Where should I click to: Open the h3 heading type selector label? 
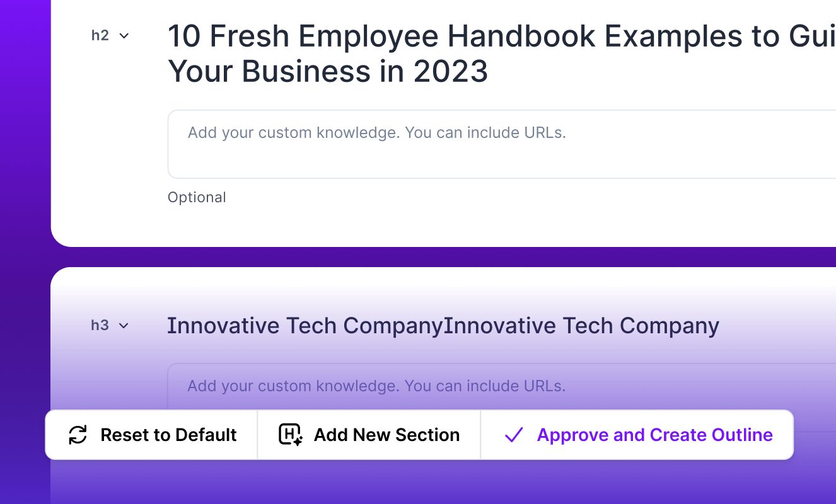[100, 326]
